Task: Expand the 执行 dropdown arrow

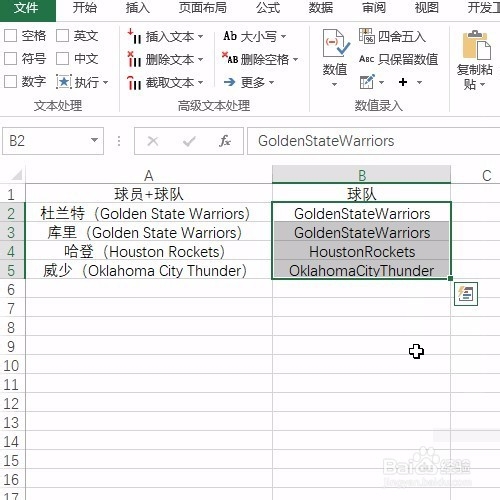Action: pos(106,82)
